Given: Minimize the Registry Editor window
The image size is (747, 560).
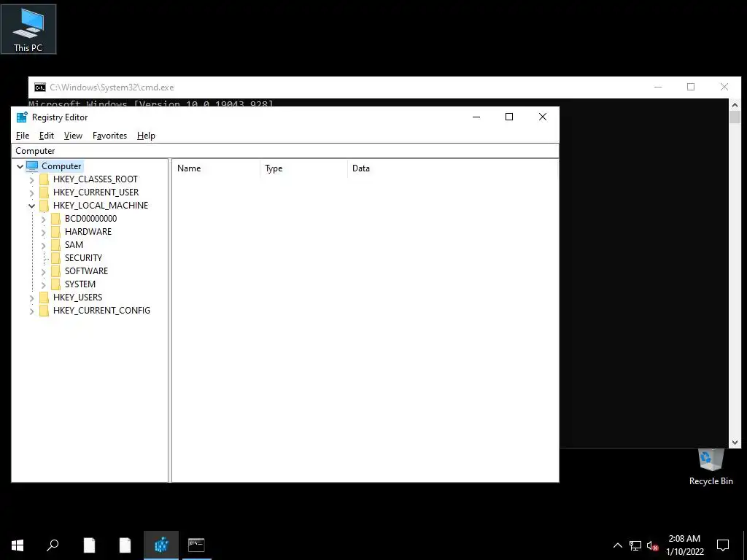Looking at the screenshot, I should click(x=476, y=117).
